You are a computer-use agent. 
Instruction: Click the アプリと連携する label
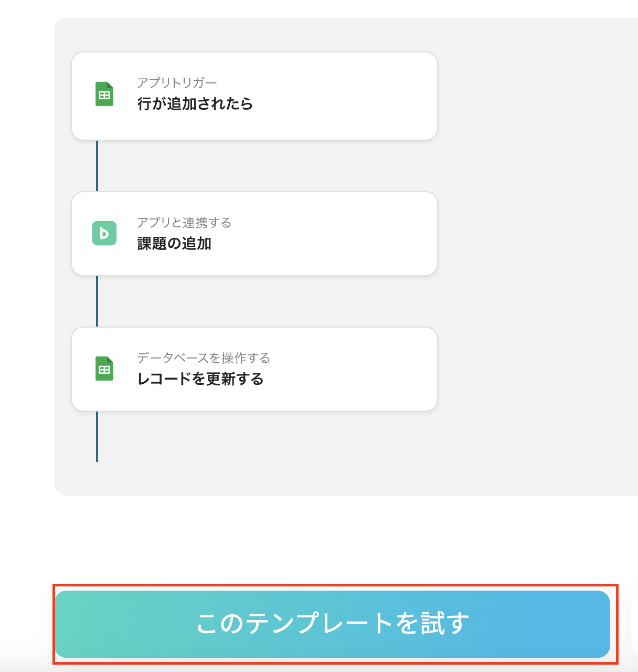(184, 223)
